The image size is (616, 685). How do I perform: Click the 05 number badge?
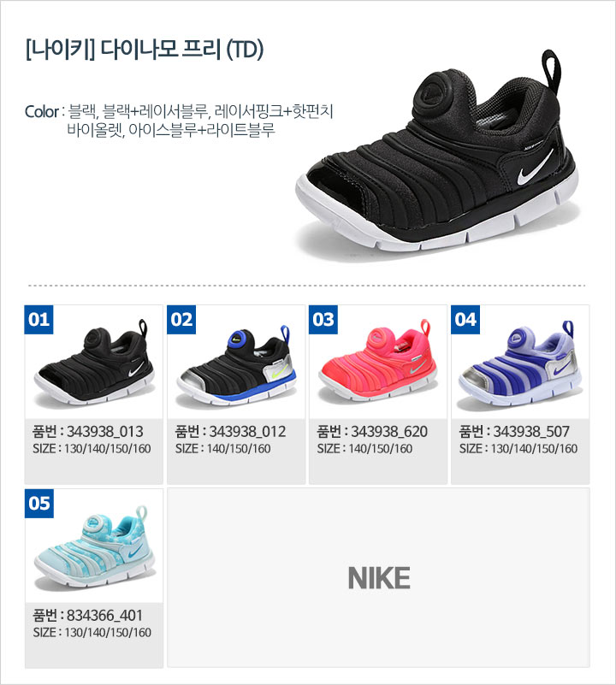[x=38, y=504]
